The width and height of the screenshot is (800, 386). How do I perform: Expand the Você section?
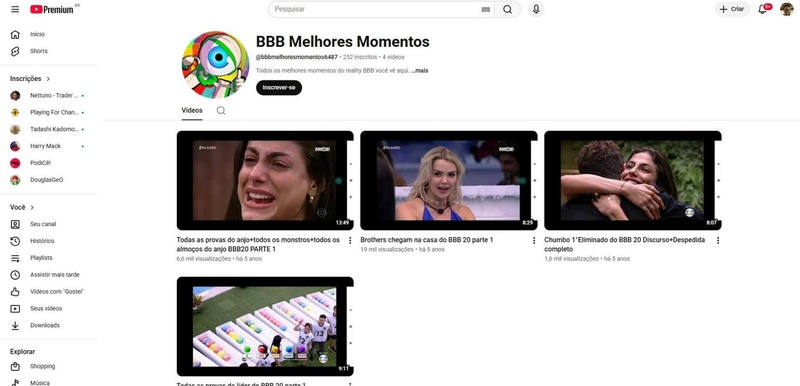click(x=22, y=207)
